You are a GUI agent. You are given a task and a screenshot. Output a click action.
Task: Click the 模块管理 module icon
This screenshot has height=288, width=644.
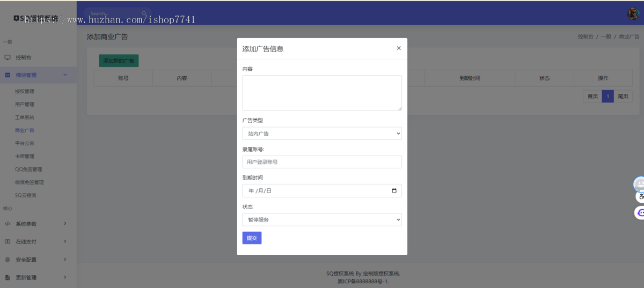[x=8, y=75]
